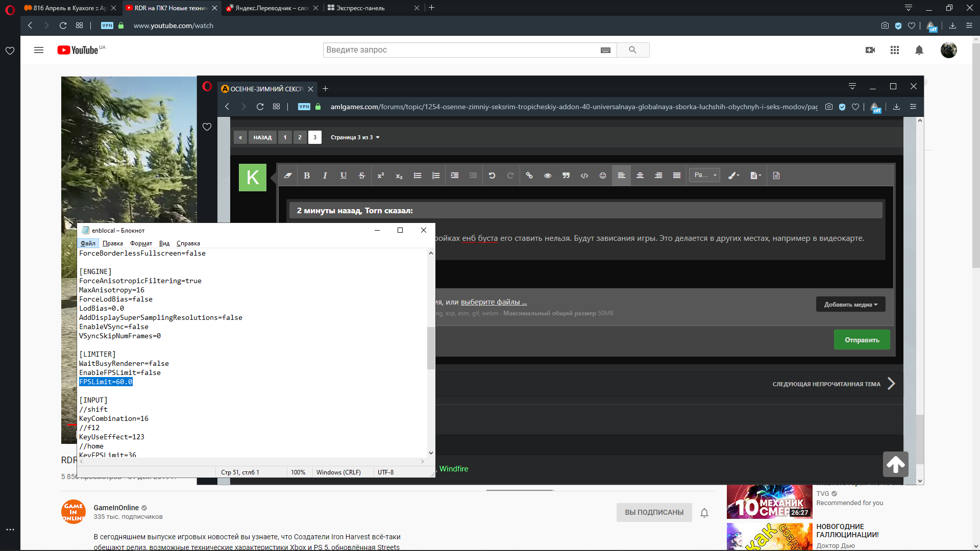980x551 pixels.
Task: Insert a link with the chain icon
Action: pos(529,176)
